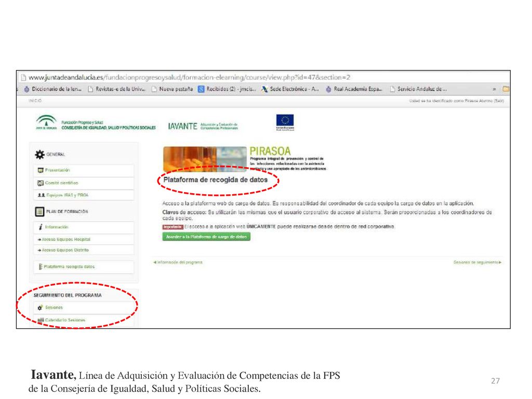
Task: Open Diccionario de la len... bookmark
Action: 53,89
